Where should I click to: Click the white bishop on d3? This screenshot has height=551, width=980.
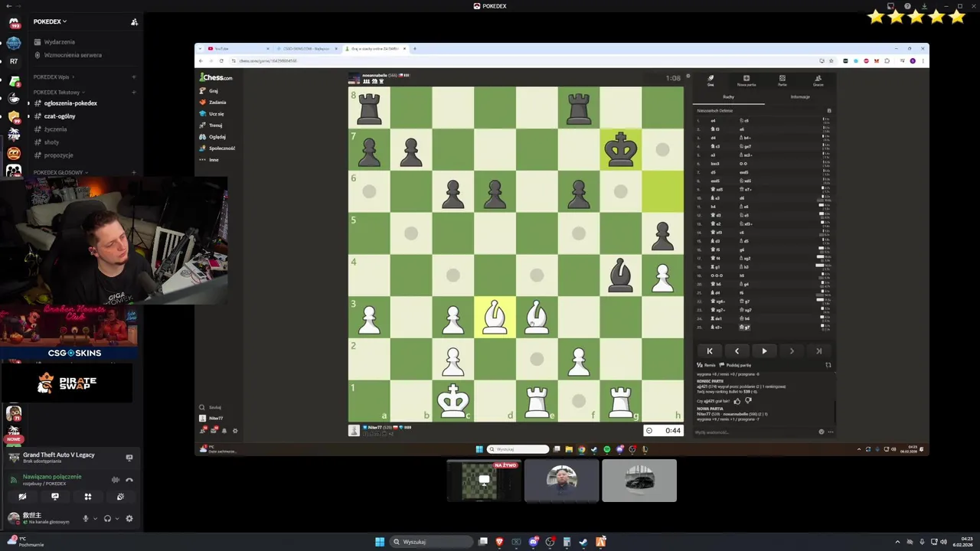(x=495, y=317)
